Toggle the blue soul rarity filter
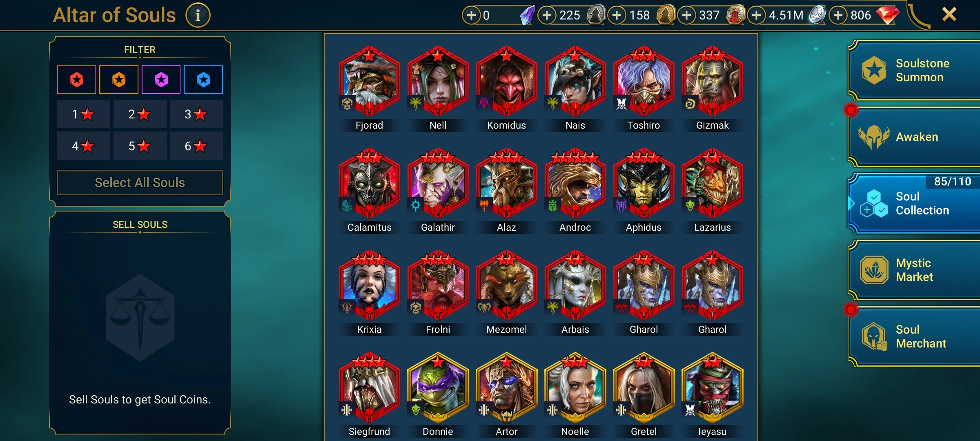Screen dimensions: 980x441 tap(203, 80)
